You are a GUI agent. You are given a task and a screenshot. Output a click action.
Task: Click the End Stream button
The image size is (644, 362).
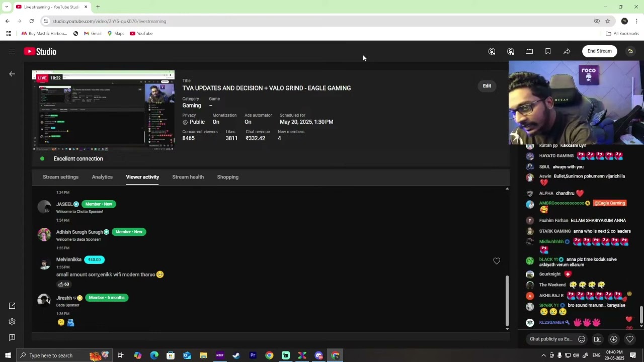pyautogui.click(x=600, y=51)
